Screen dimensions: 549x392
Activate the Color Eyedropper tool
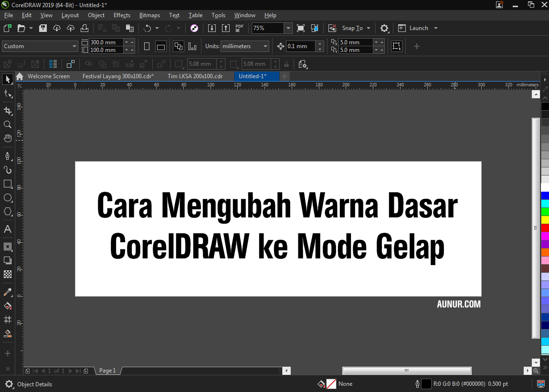point(7,292)
